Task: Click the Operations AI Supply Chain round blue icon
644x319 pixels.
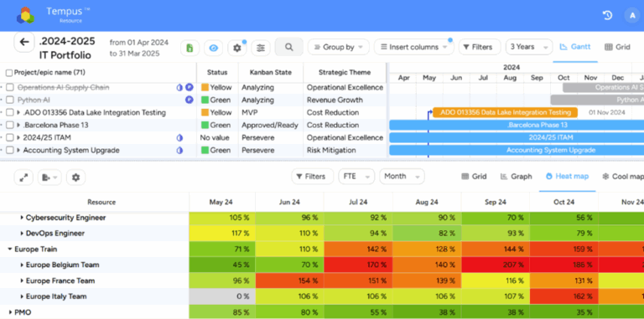Action: (x=190, y=87)
